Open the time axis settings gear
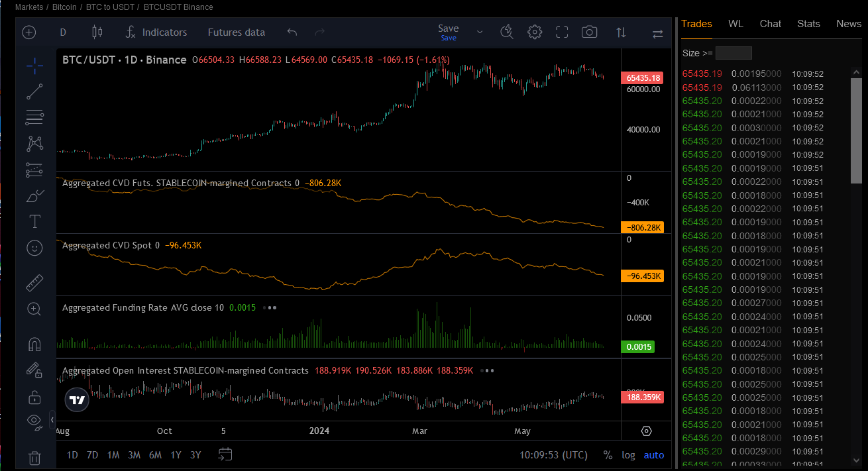The width and height of the screenshot is (868, 471). (x=647, y=431)
